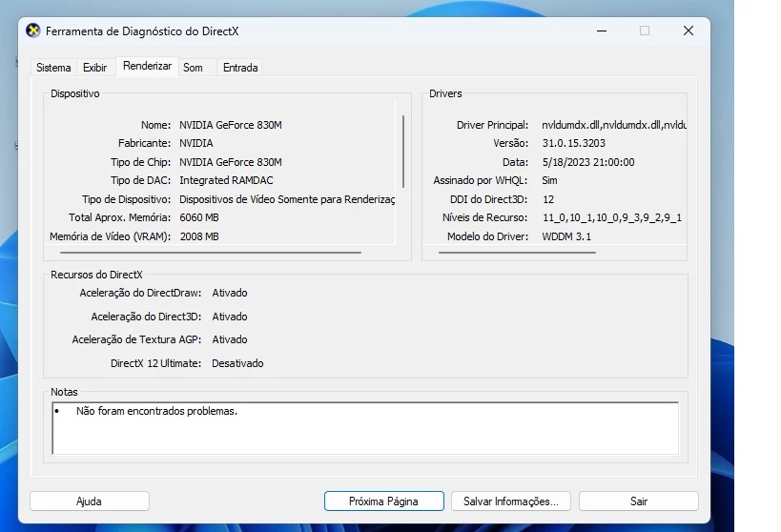This screenshot has width=781, height=532.
Task: Click the DirectX 12 Ultimate label
Action: tap(155, 363)
